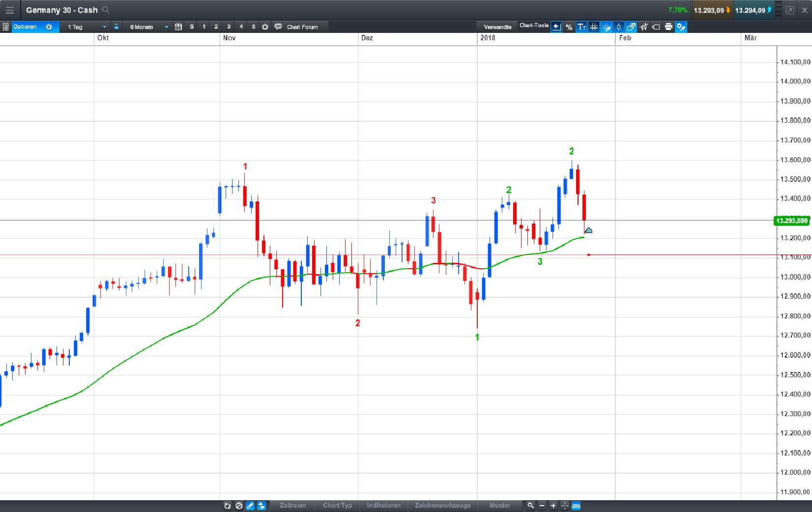This screenshot has height=512, width=812.
Task: Open the print chart icon
Action: [x=668, y=27]
